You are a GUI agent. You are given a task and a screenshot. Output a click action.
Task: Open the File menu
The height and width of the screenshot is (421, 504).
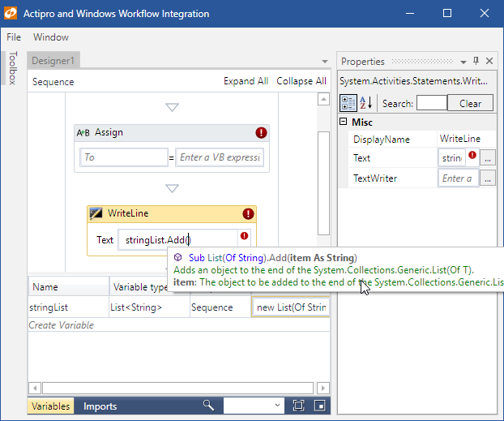14,37
